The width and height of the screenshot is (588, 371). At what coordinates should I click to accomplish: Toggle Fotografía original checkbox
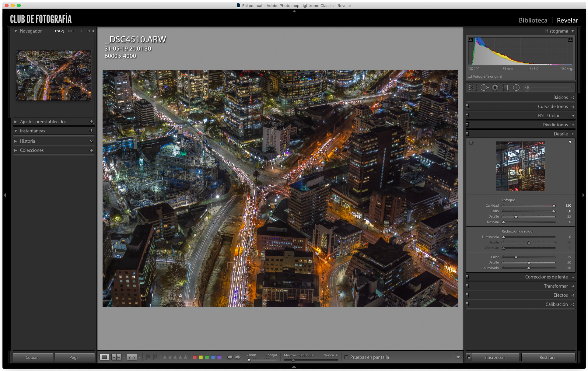[x=470, y=76]
